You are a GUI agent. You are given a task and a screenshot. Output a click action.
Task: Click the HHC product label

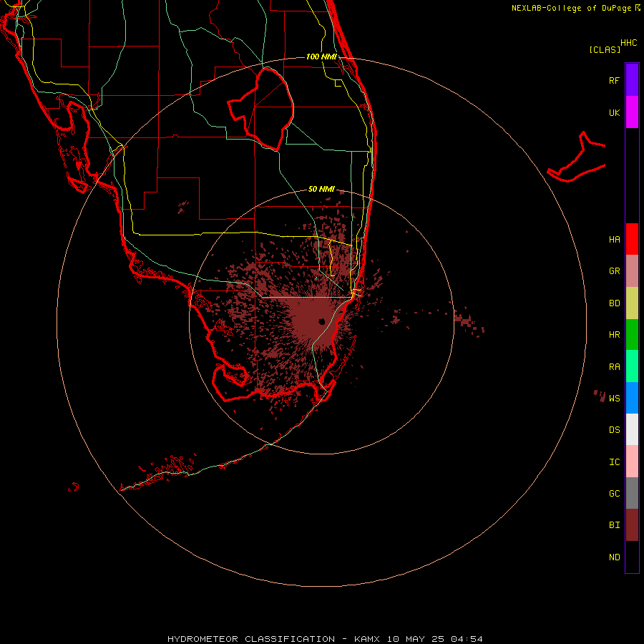point(628,43)
